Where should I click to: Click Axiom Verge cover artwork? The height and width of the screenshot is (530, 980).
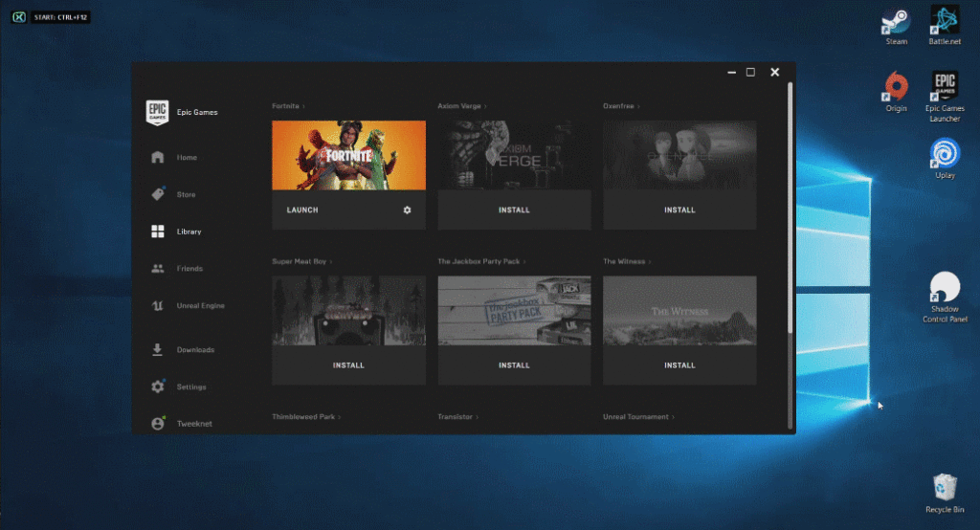(514, 155)
